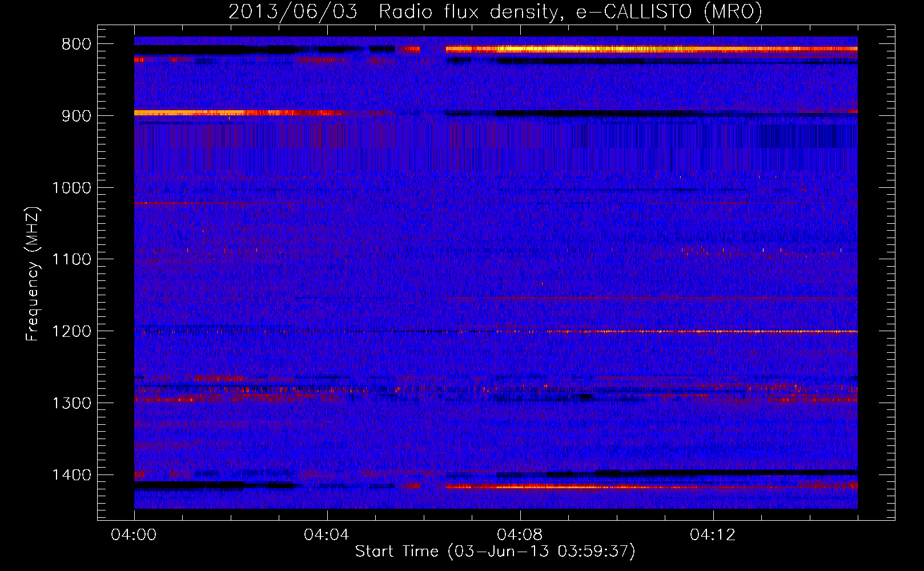
Task: Select the 800 frequency axis label
Action: click(x=77, y=45)
